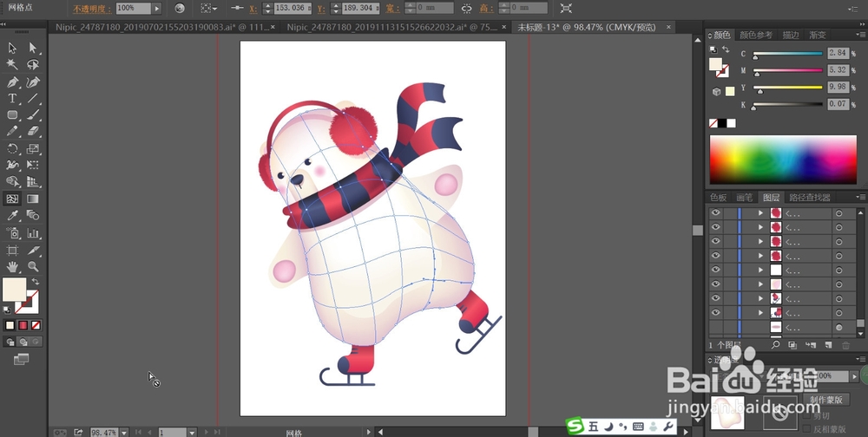Open the 不透明度 opacity dropdown arrow in control bar
The height and width of the screenshot is (437, 868).
157,9
